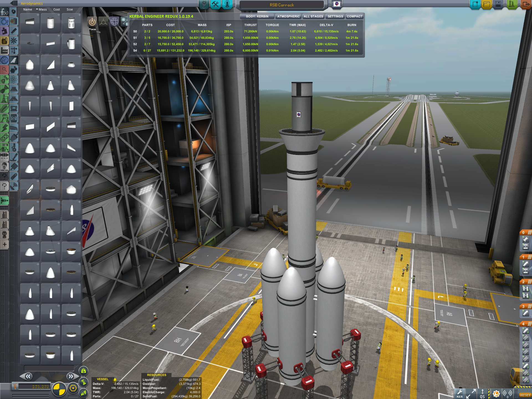Click S0 stage row in Engineer table

(246, 31)
